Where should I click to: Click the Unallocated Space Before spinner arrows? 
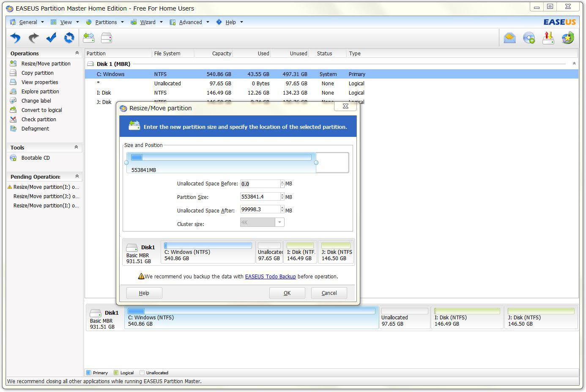click(x=282, y=184)
